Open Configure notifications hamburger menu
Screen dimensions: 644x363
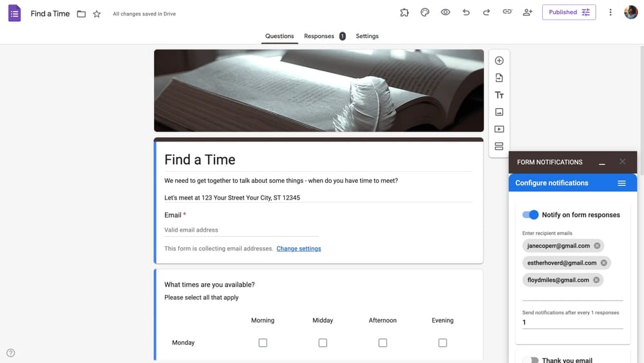tap(621, 183)
